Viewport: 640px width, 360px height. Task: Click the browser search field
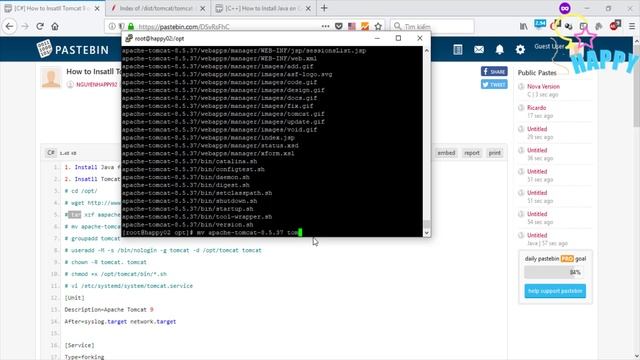[x=433, y=27]
